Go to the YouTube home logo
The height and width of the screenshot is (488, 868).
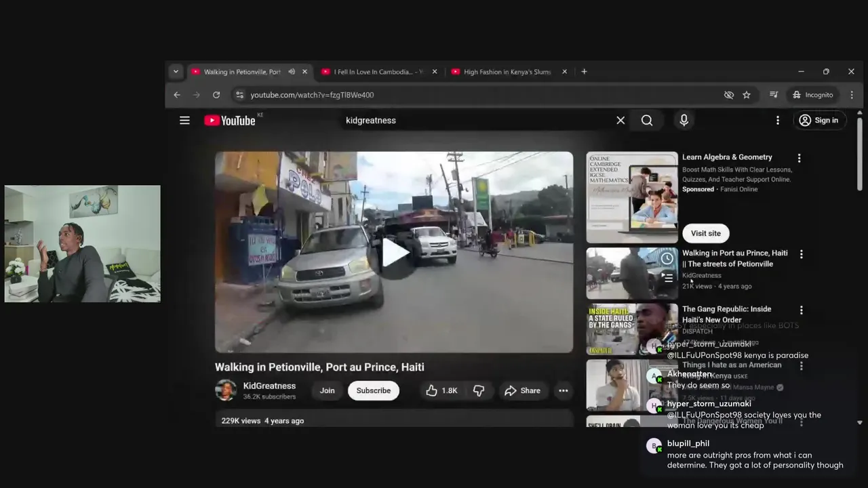(x=229, y=120)
